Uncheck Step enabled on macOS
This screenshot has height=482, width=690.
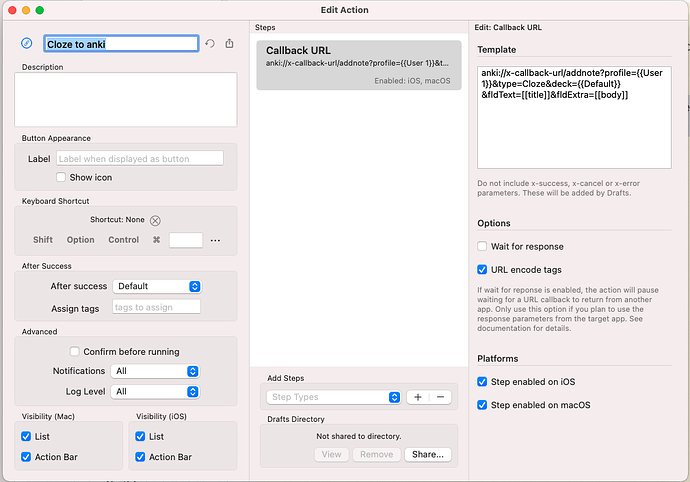[x=482, y=405]
